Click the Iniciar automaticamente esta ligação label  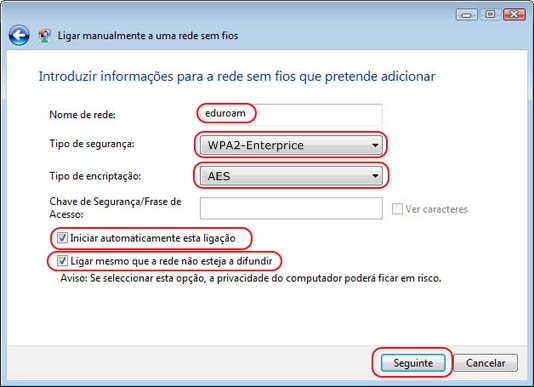pos(153,238)
